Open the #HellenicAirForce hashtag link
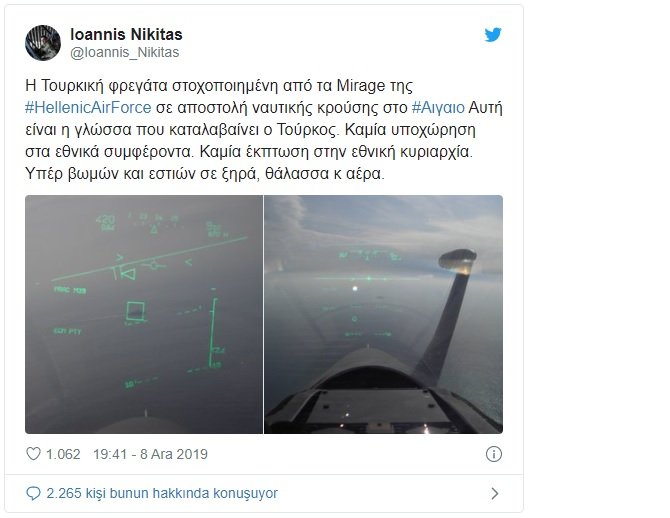670x518 pixels. pos(88,107)
